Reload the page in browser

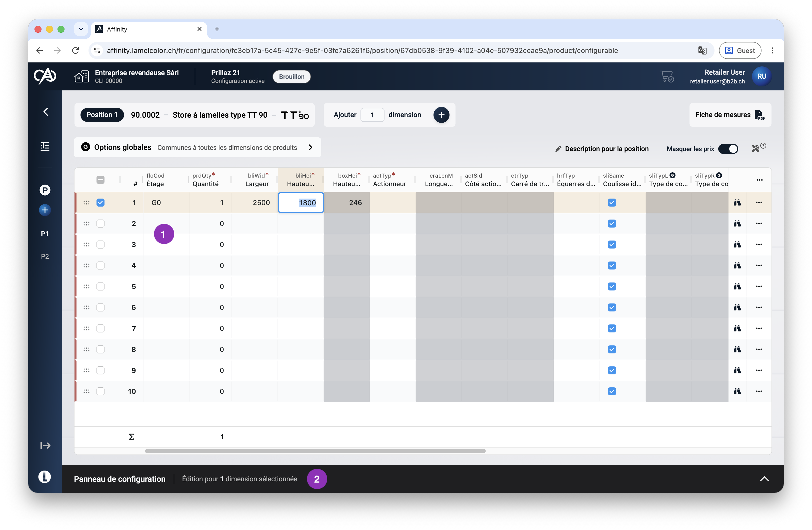click(x=75, y=50)
